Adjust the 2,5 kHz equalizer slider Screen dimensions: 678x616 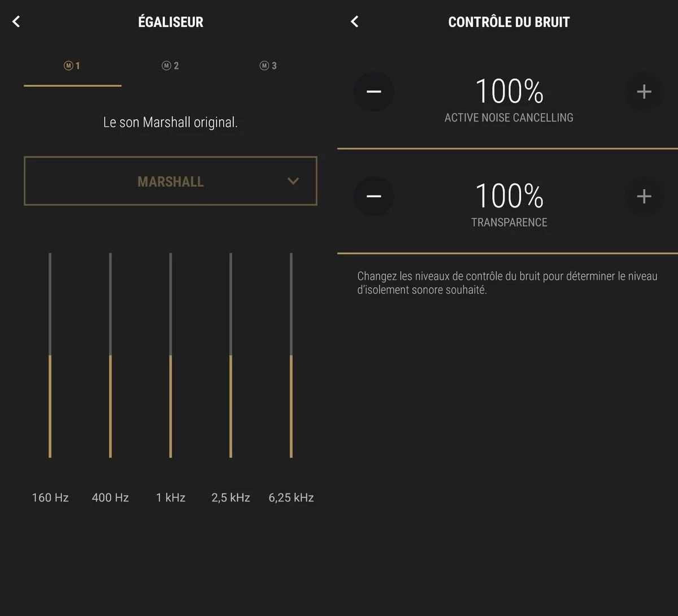click(x=231, y=355)
